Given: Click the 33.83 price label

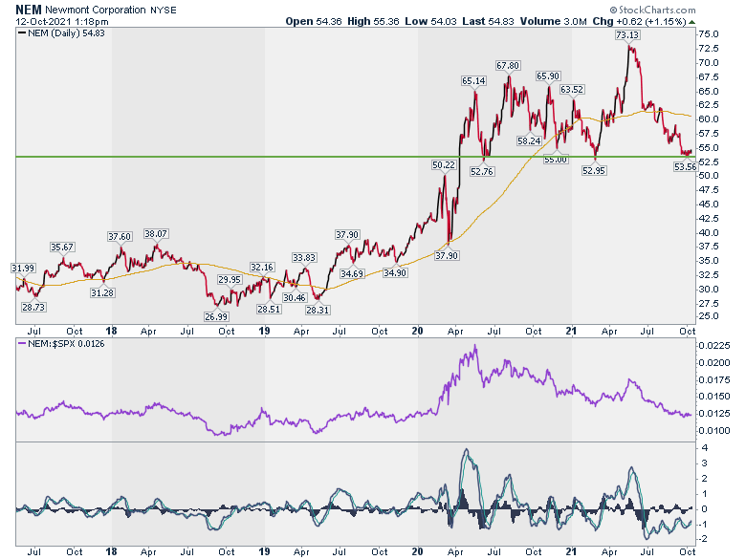Looking at the screenshot, I should 303,257.
